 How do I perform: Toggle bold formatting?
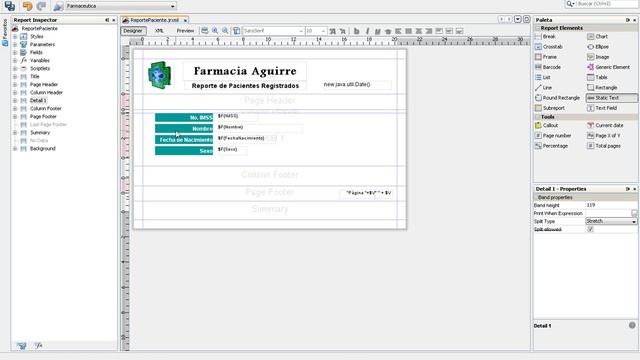click(x=356, y=31)
